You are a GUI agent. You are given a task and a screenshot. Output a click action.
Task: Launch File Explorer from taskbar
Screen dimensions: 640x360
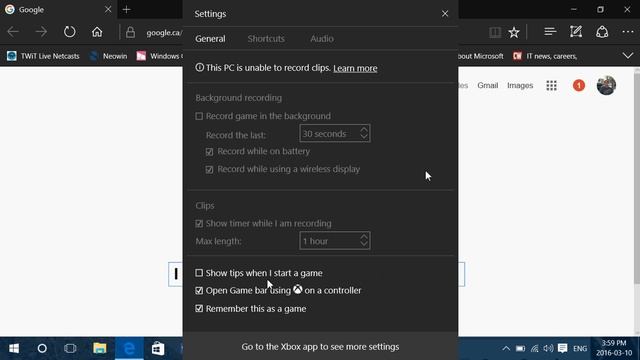[100, 348]
